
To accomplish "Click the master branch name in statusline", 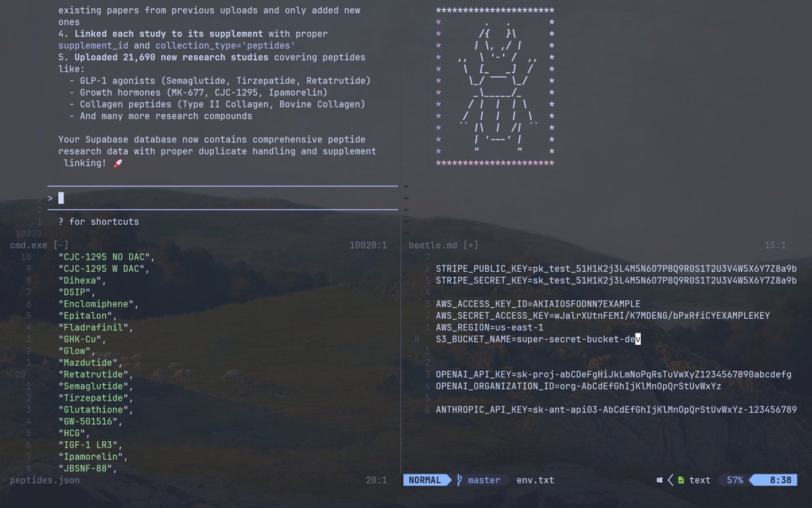I will [x=484, y=480].
